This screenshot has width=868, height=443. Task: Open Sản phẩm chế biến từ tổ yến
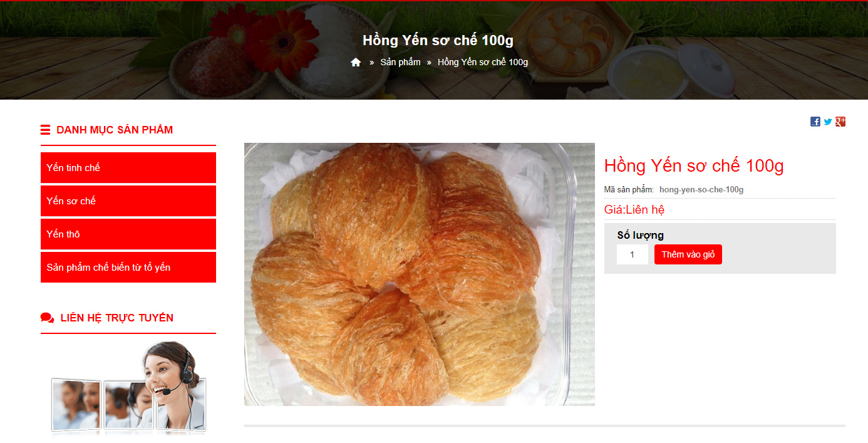point(128,267)
